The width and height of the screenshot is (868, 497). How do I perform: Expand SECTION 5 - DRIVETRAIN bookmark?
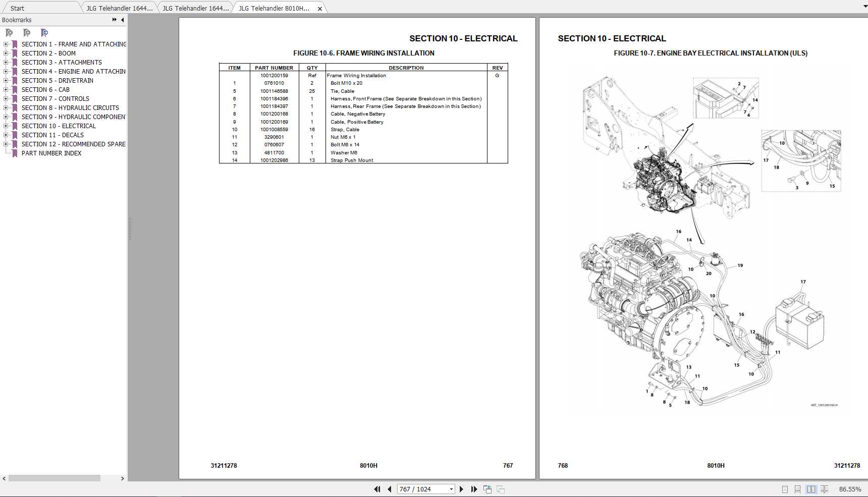pos(6,81)
